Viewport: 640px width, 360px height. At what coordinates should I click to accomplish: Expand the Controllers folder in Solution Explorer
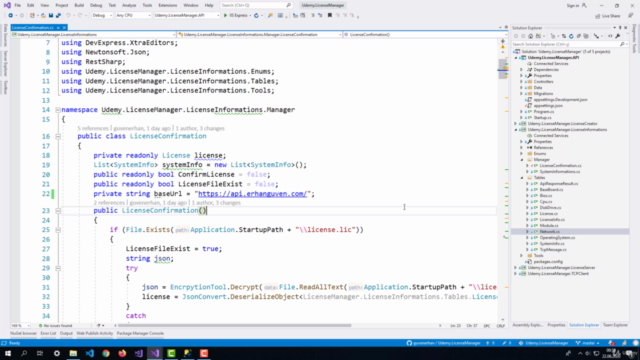coord(521,82)
